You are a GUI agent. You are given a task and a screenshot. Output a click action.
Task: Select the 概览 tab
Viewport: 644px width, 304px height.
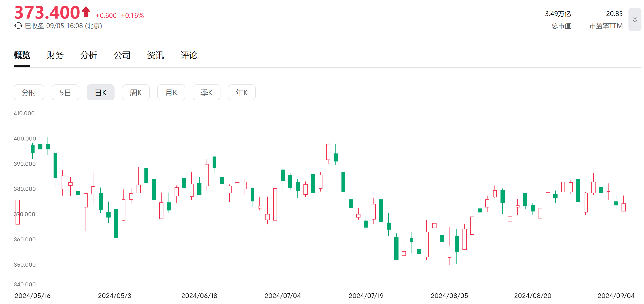point(22,55)
